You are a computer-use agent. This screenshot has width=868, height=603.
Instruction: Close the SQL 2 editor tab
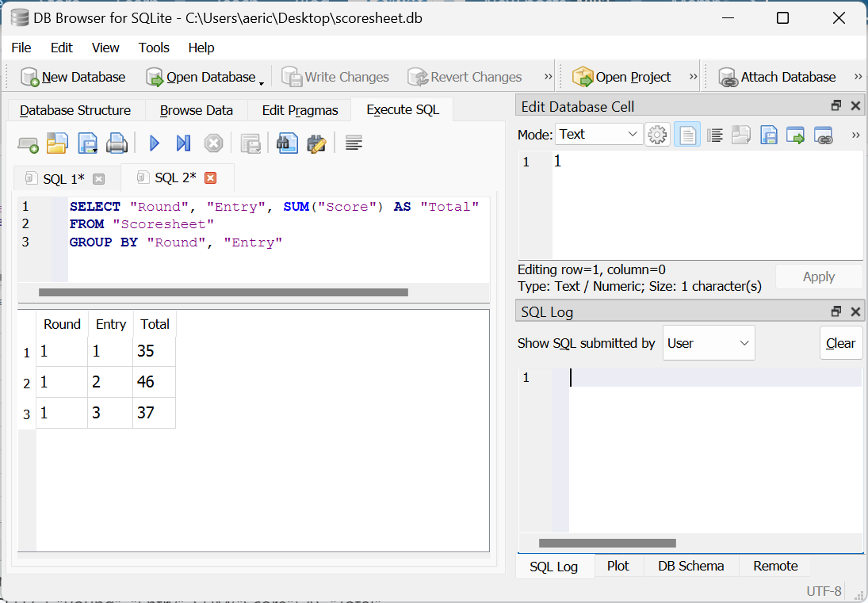[x=210, y=177]
